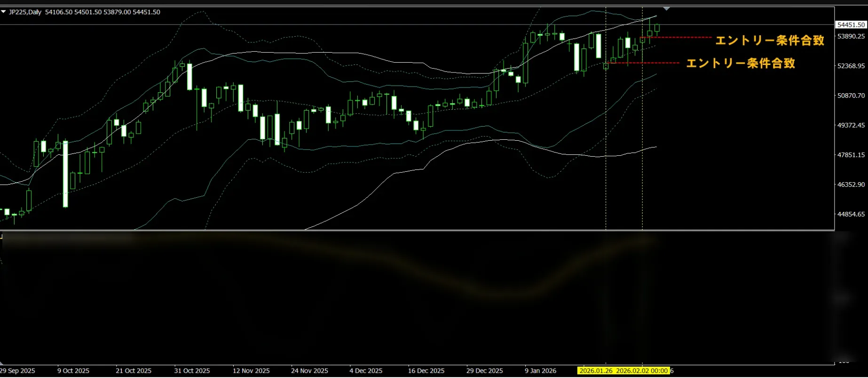
Task: Click the yellow 2026.01.26 date label
Action: point(596,370)
